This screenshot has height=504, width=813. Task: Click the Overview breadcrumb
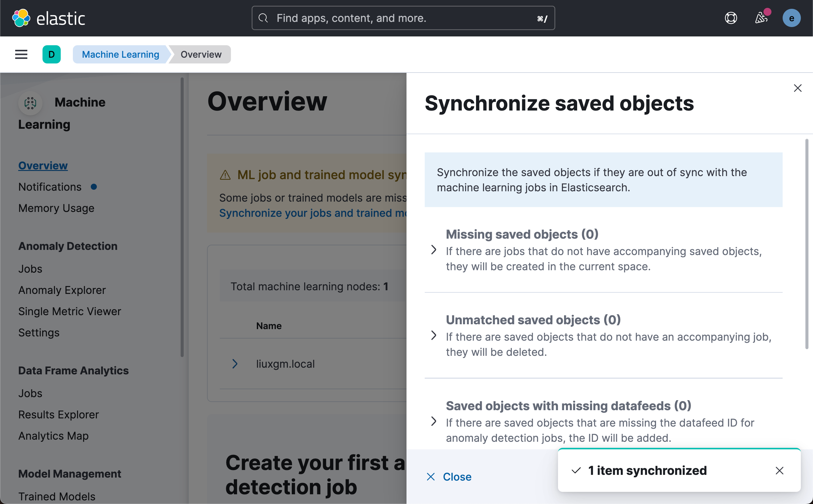coord(201,54)
